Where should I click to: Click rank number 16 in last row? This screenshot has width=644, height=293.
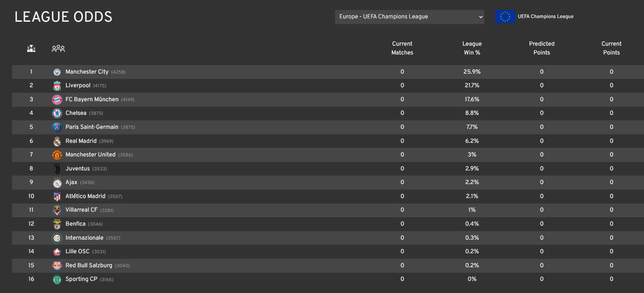tap(31, 279)
